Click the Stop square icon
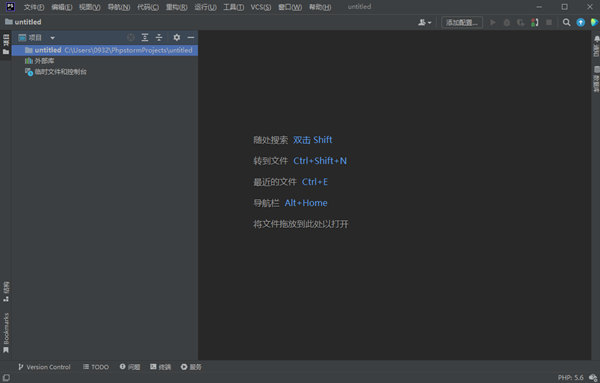 coord(549,23)
